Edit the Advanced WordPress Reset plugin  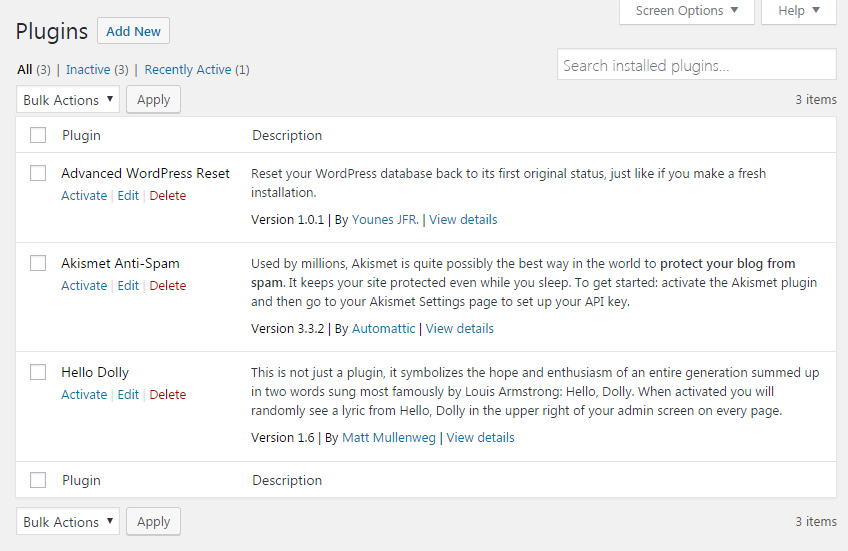pos(128,196)
